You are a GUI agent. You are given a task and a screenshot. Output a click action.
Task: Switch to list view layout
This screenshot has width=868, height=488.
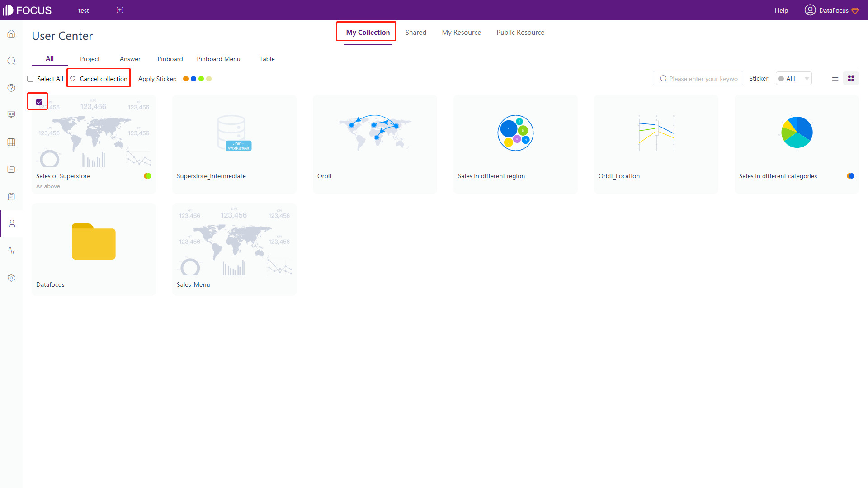[835, 78]
